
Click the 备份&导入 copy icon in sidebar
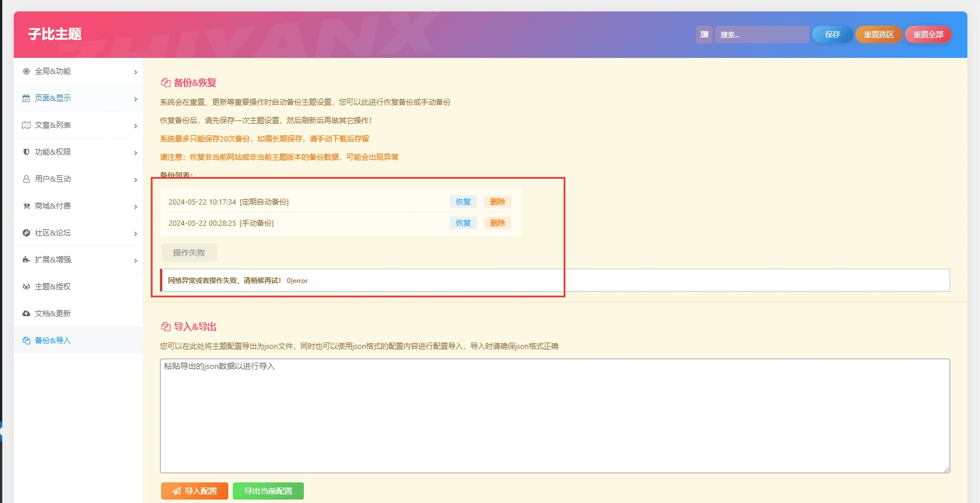(x=26, y=341)
